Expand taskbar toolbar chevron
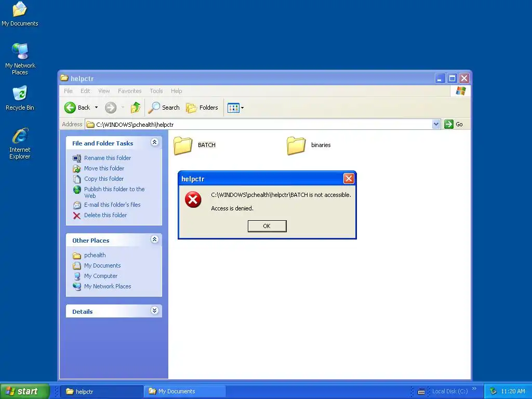 pos(474,389)
